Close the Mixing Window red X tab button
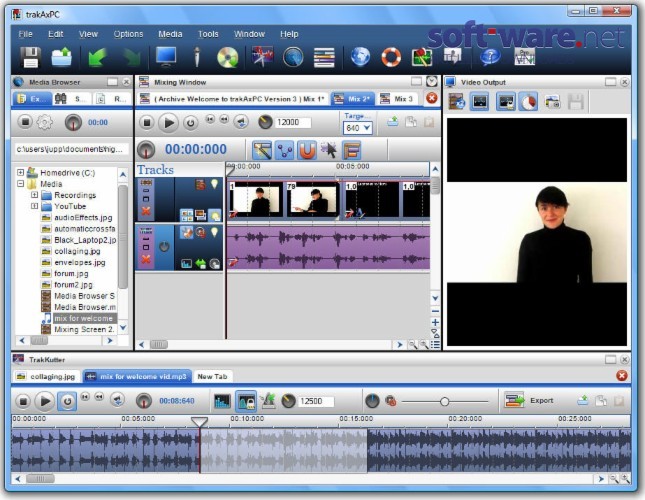The height and width of the screenshot is (500, 645). (x=432, y=98)
